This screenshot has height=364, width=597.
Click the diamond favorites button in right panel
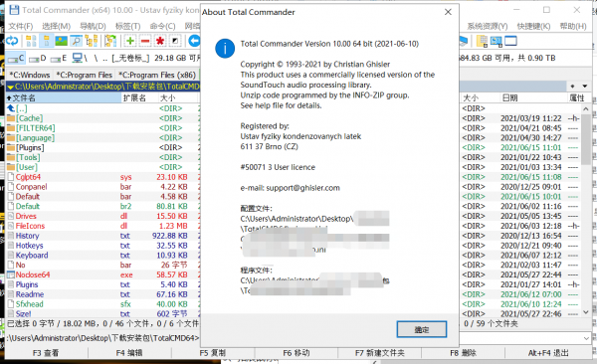click(x=573, y=87)
